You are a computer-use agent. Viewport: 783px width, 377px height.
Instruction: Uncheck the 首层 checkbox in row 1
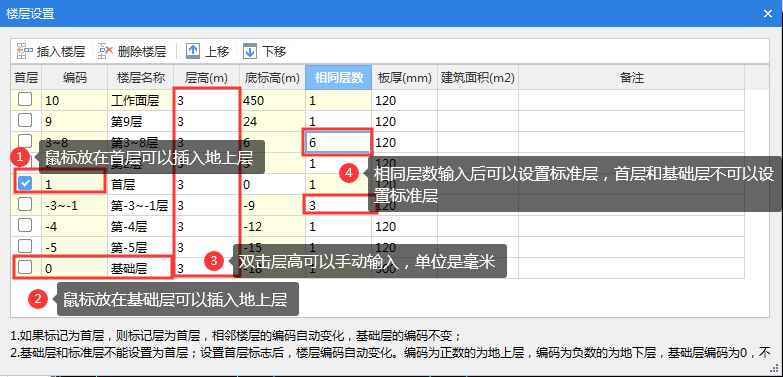coord(25,184)
